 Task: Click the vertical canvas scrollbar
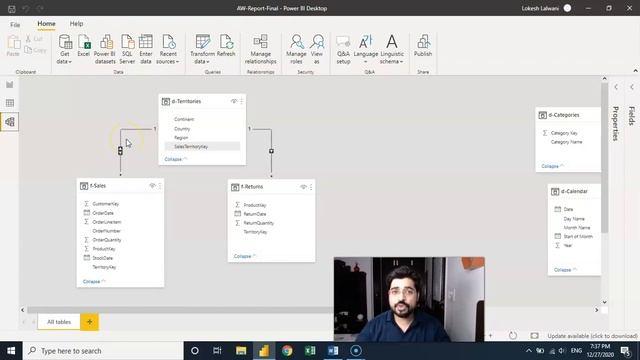[604, 157]
